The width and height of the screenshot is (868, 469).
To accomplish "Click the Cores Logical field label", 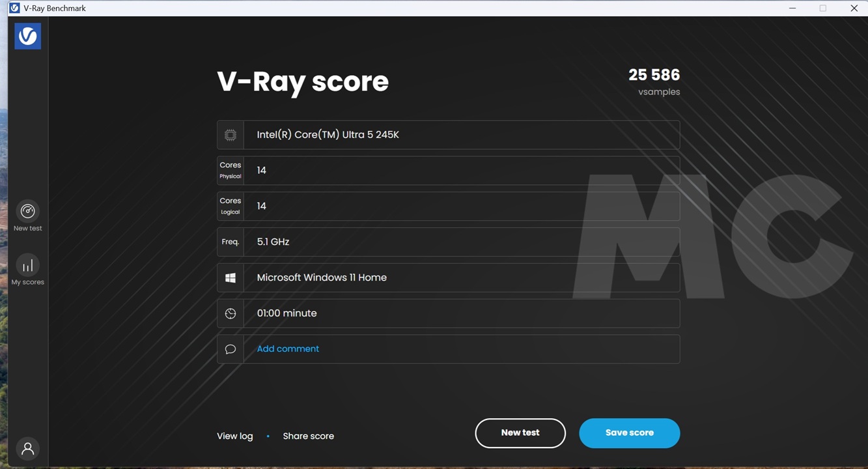I will [230, 206].
